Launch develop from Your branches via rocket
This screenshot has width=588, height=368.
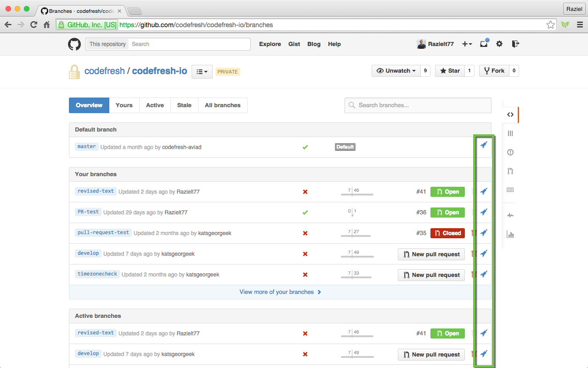coord(484,253)
